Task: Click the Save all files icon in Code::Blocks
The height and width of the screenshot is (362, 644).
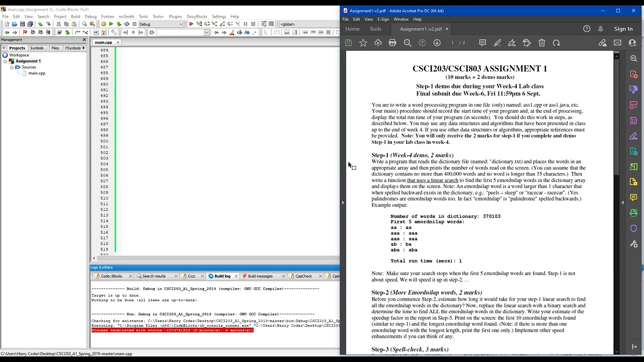Action: [x=30, y=24]
